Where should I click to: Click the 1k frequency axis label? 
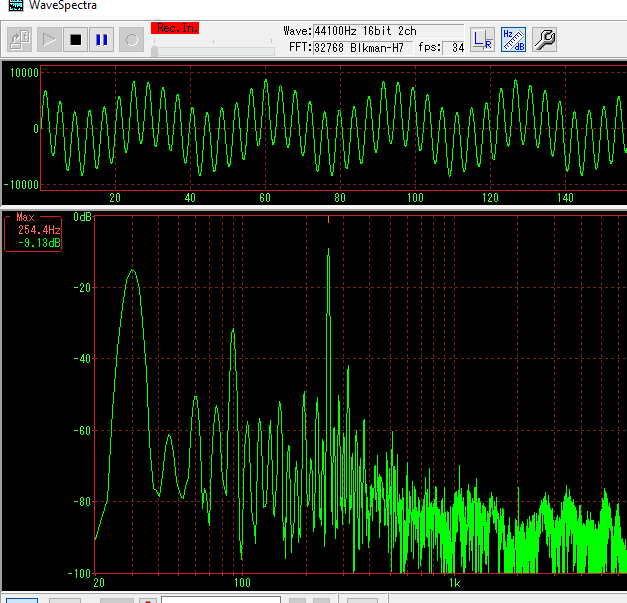tap(455, 583)
